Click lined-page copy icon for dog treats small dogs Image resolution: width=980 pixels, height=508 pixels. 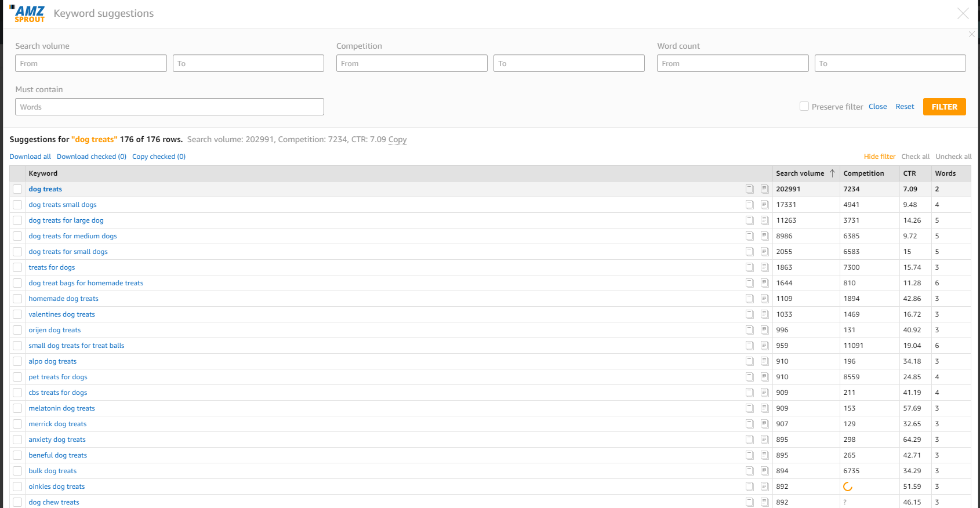point(764,205)
